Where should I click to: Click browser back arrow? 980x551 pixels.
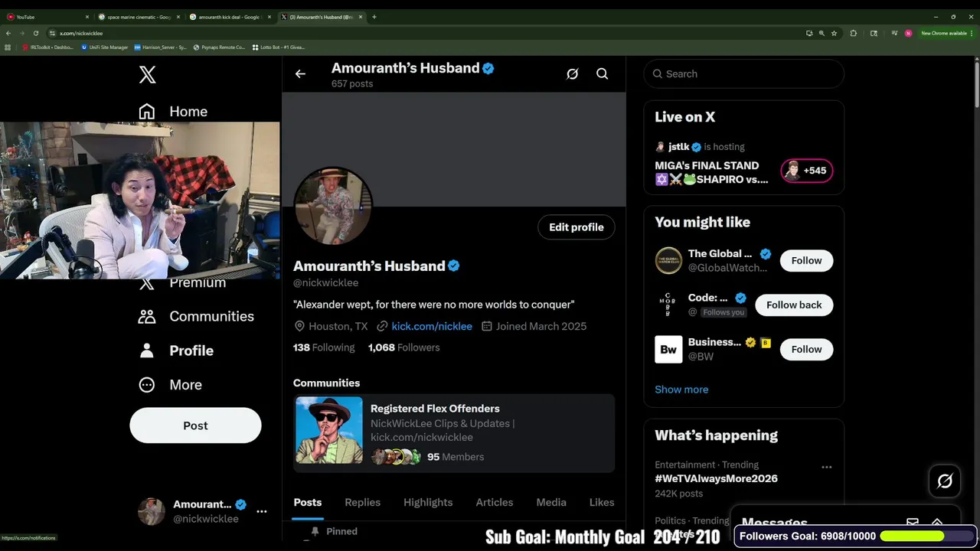click(8, 33)
